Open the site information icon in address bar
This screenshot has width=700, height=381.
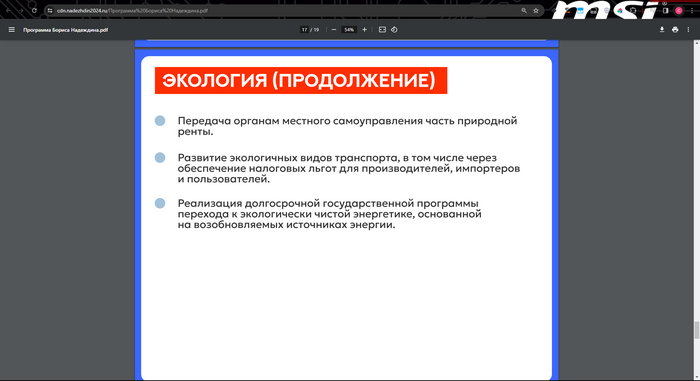coord(50,11)
